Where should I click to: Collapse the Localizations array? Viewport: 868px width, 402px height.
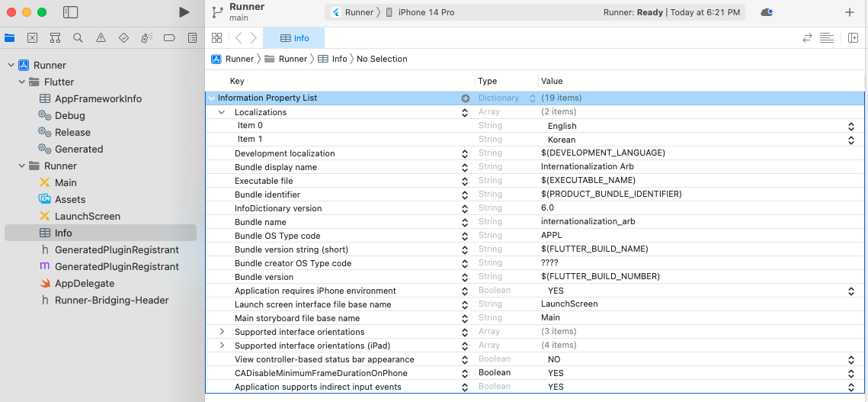click(222, 112)
